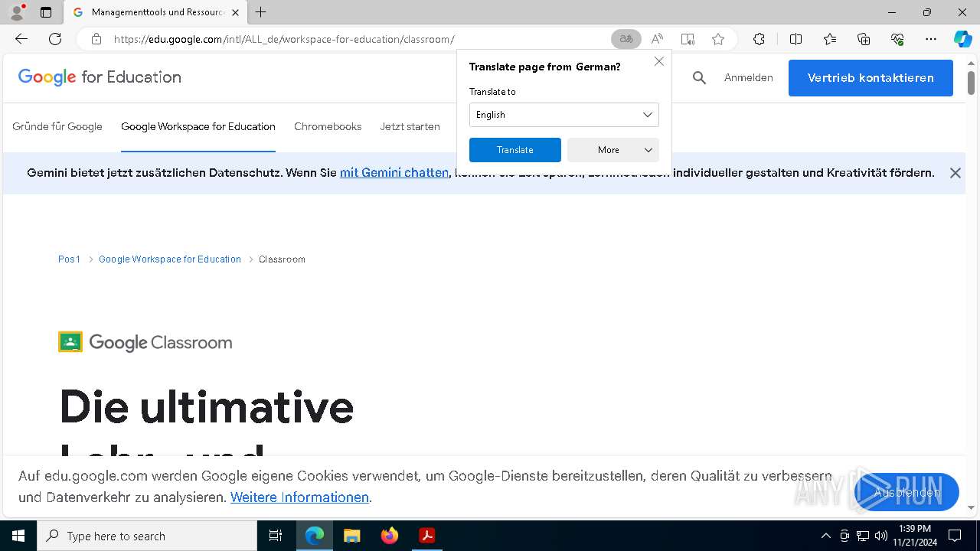Open Edge Settings and more menu
The height and width of the screenshot is (551, 980).
(x=931, y=39)
